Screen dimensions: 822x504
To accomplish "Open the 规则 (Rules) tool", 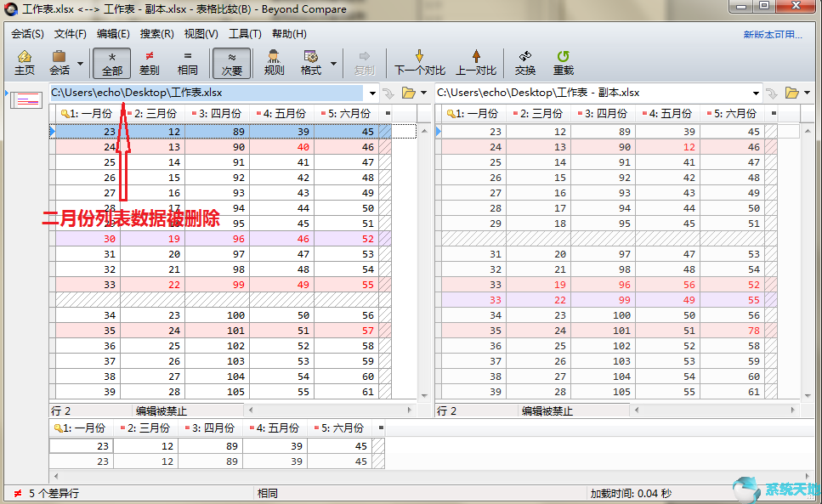I will point(274,63).
